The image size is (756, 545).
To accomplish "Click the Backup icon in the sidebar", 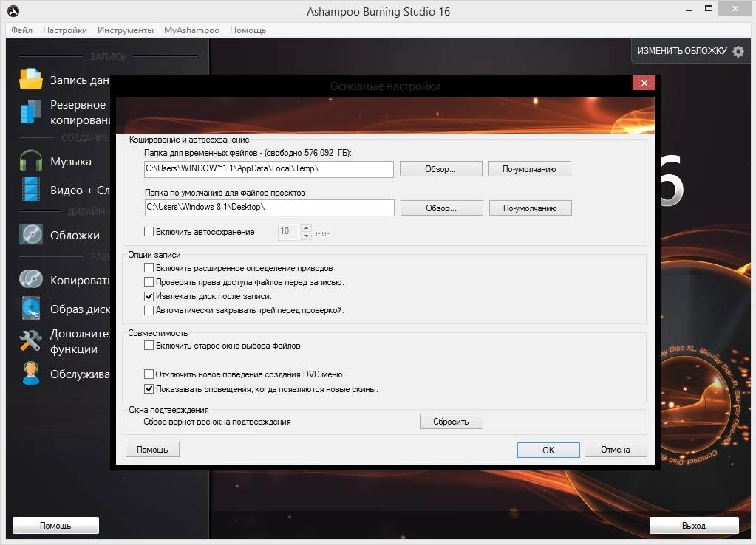I will (31, 112).
